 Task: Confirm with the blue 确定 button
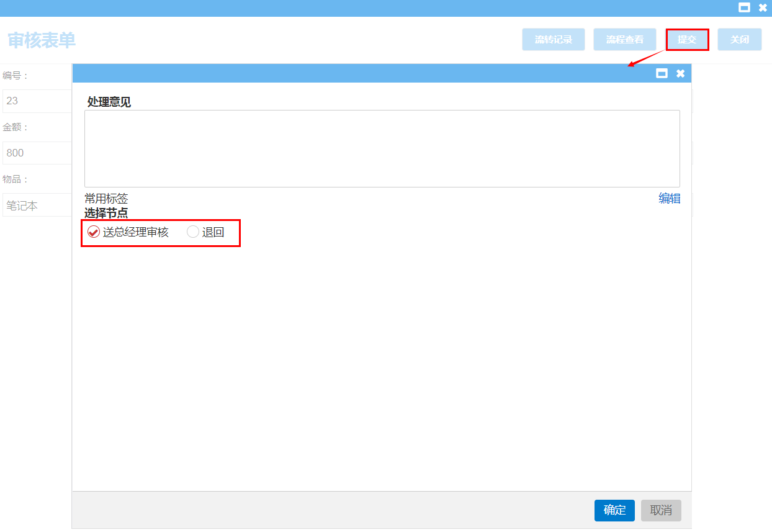[614, 510]
